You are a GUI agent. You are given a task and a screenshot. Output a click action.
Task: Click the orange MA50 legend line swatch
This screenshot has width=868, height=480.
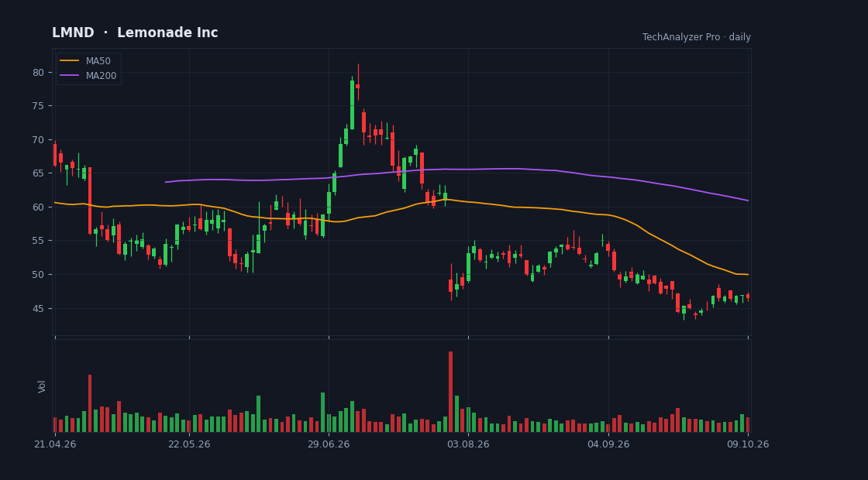click(x=70, y=61)
